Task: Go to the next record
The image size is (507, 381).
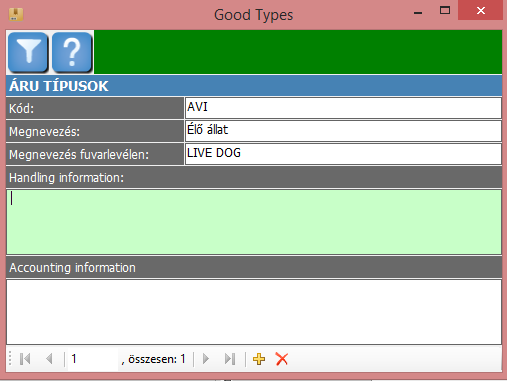Action: (206, 359)
